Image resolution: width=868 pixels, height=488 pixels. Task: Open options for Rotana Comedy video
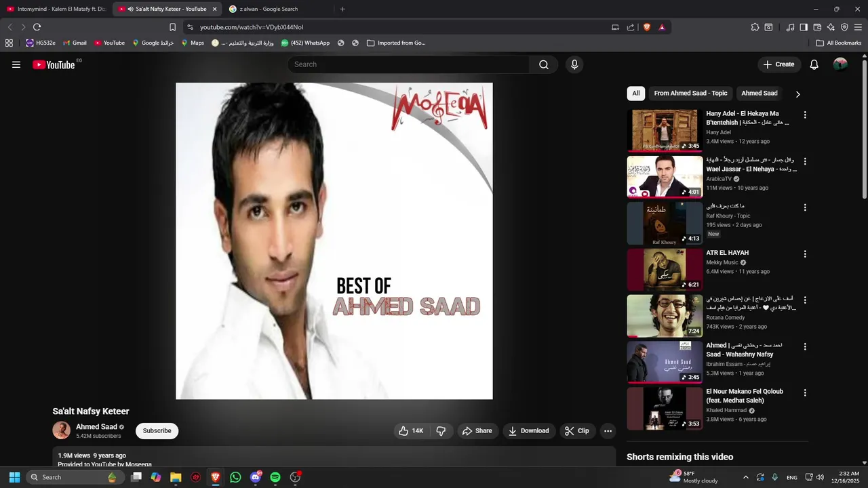coord(805,300)
